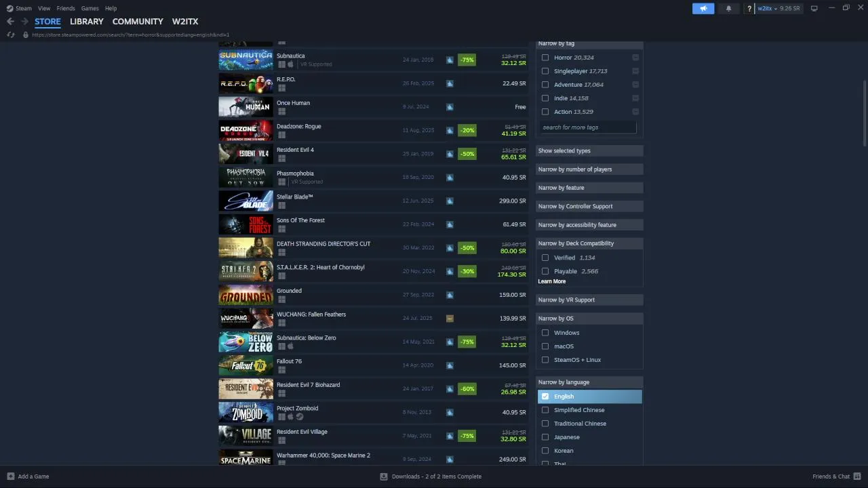Click the macOS platform icon under Subnautica
Screen dimensions: 868x488
click(290, 64)
